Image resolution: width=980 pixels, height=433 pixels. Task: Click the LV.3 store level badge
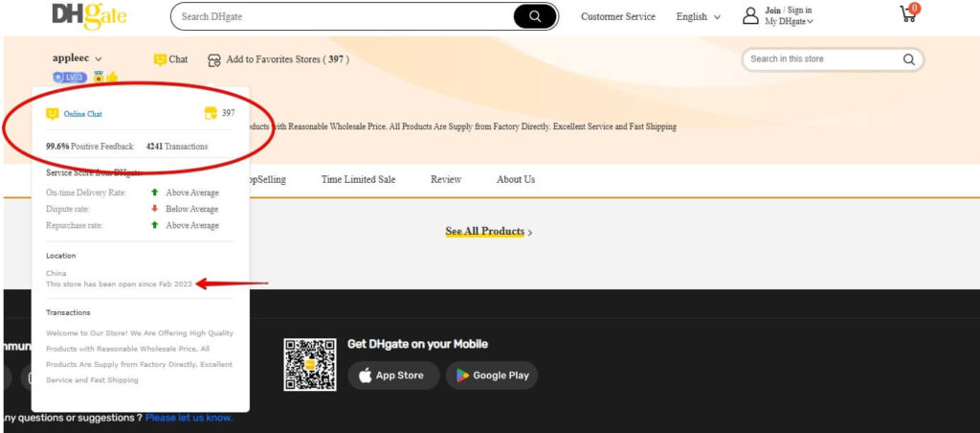coord(70,77)
